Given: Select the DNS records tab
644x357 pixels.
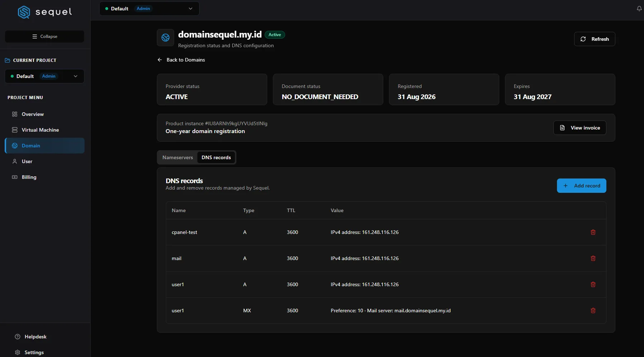Looking at the screenshot, I should 216,157.
